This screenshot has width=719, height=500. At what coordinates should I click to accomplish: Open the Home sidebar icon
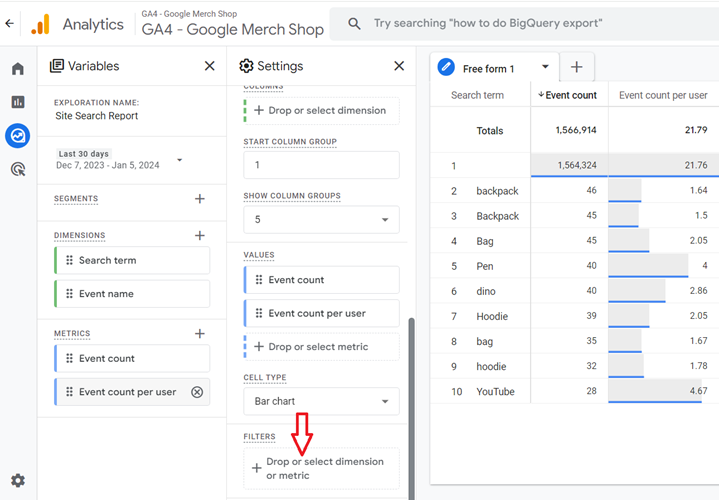(18, 69)
